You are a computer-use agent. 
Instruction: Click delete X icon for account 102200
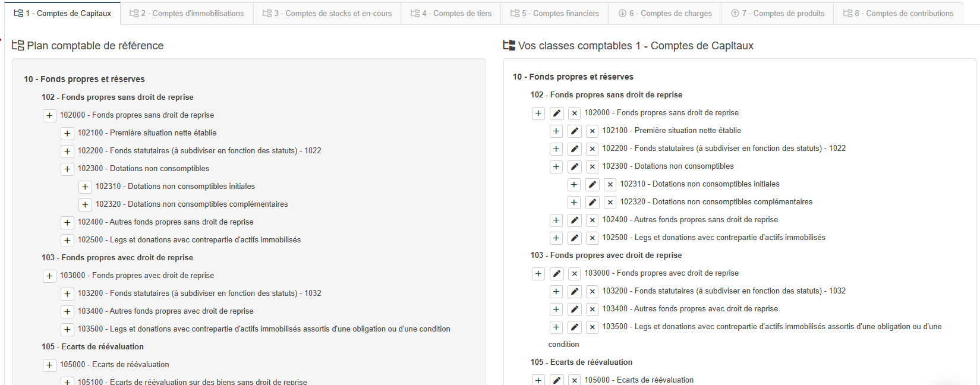(x=592, y=149)
